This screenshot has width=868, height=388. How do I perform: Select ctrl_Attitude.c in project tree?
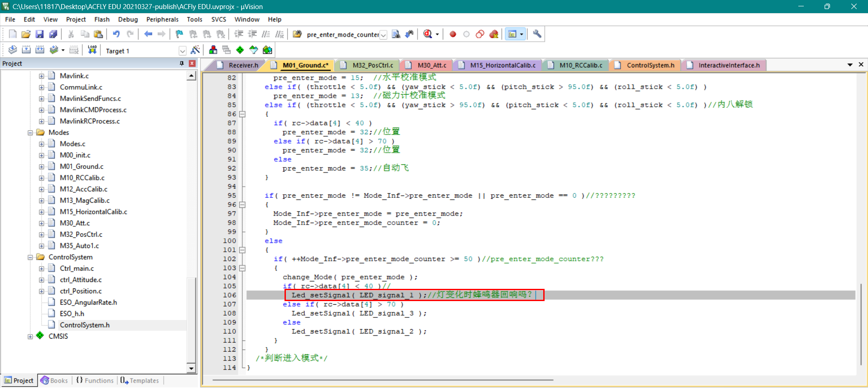coord(81,280)
